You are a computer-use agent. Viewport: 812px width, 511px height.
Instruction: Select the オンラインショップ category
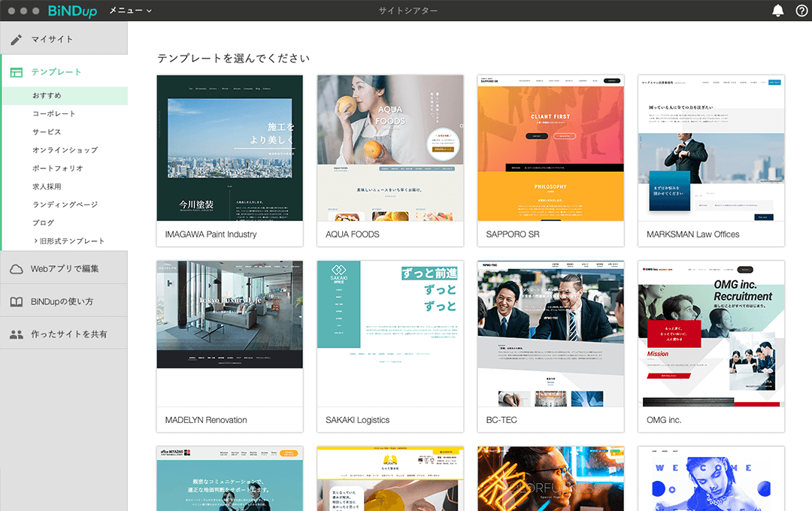(x=65, y=150)
